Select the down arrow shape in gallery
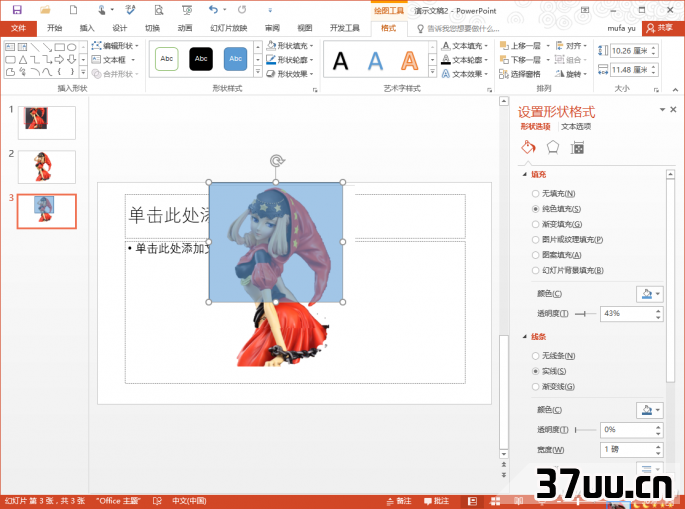Screen dimensions: 685x509 point(72,59)
